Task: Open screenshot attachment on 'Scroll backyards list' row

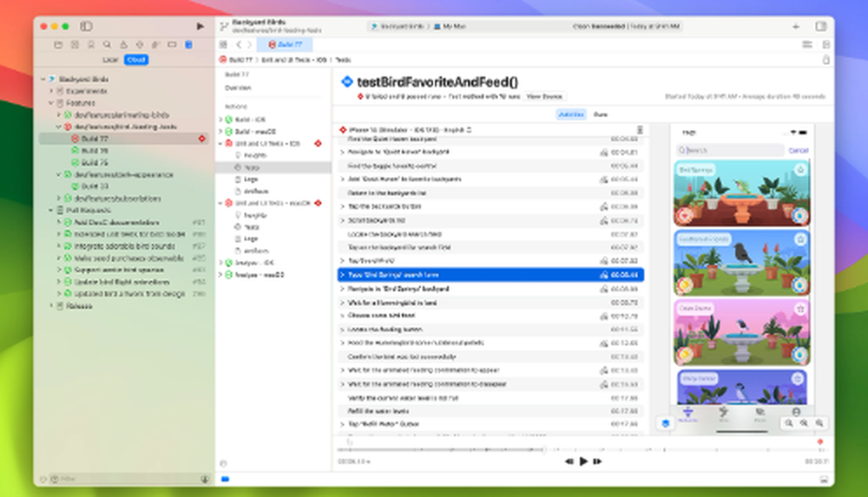Action: pyautogui.click(x=603, y=220)
